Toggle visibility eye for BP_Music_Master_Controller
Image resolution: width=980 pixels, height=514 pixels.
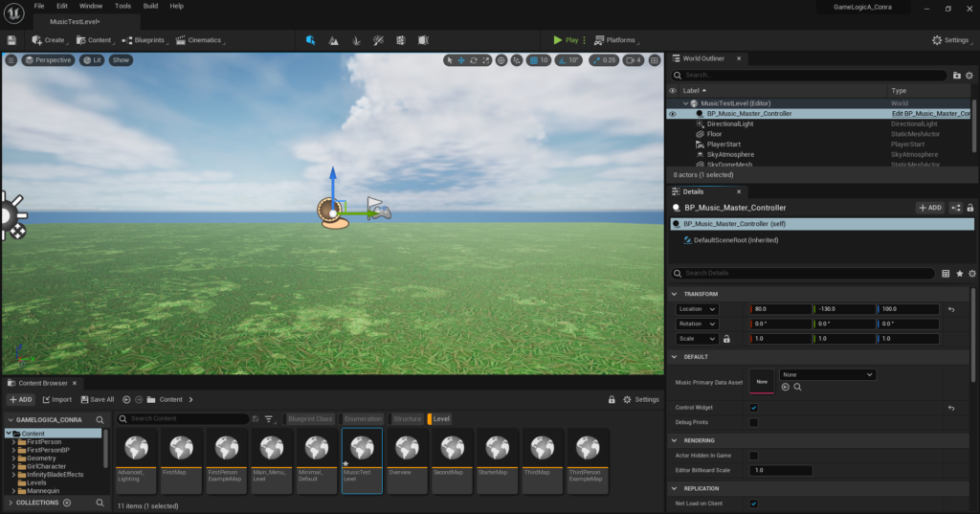[672, 114]
